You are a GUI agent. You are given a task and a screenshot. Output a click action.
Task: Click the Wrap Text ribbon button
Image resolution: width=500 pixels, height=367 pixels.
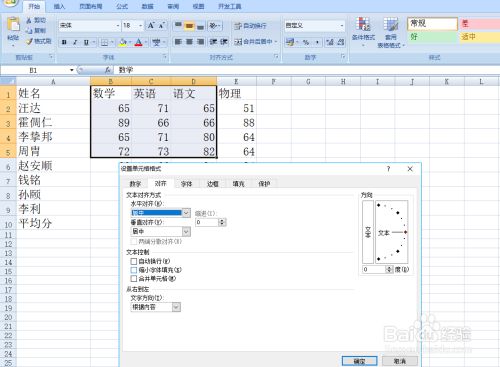250,26
